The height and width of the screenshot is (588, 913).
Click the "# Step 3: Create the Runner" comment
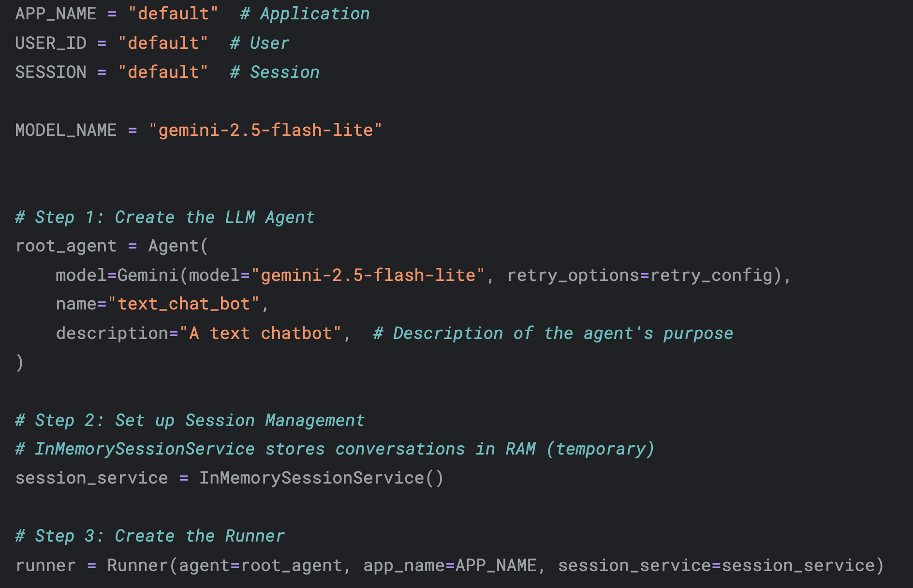coord(150,536)
